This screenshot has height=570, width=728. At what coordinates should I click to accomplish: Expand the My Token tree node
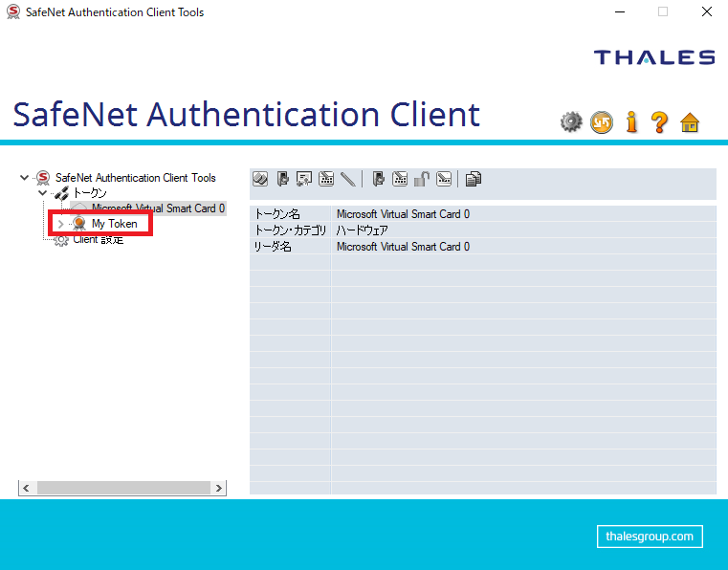point(60,224)
